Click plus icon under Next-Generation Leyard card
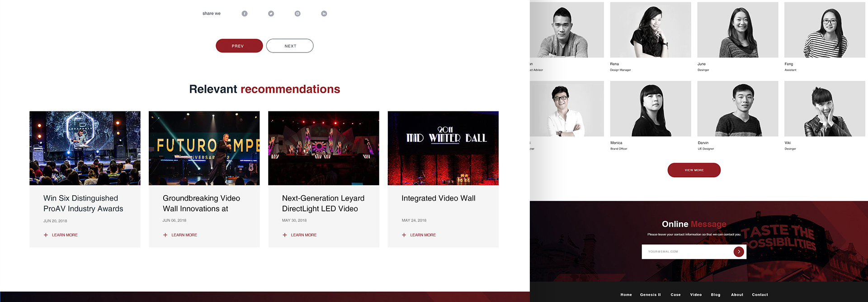This screenshot has height=302, width=868. click(x=284, y=235)
